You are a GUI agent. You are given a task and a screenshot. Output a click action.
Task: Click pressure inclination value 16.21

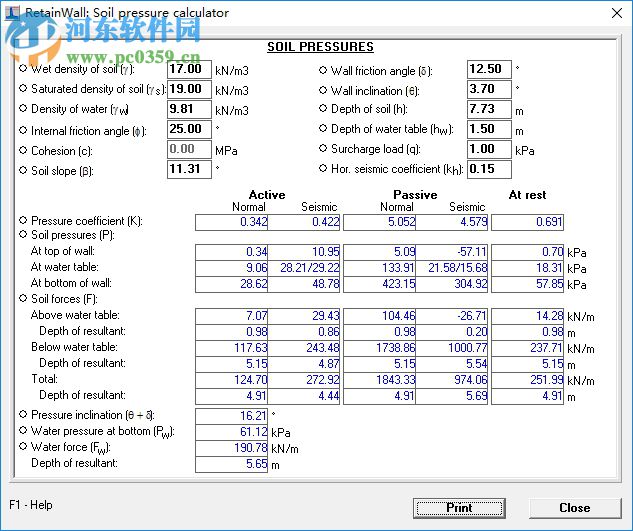[x=232, y=416]
